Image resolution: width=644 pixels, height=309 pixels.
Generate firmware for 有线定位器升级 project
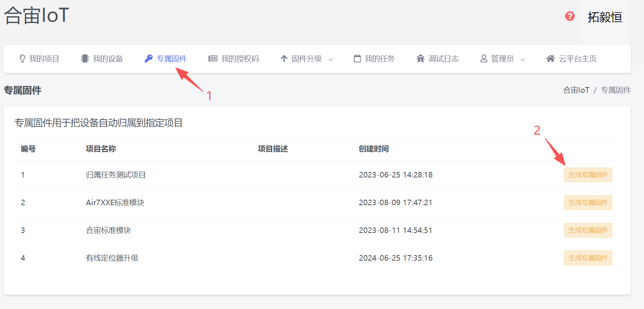tap(588, 258)
